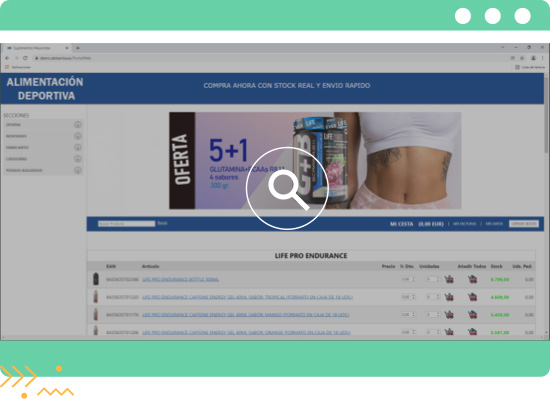Click the Añadir Todos column header
This screenshot has width=550, height=399.
472,266
